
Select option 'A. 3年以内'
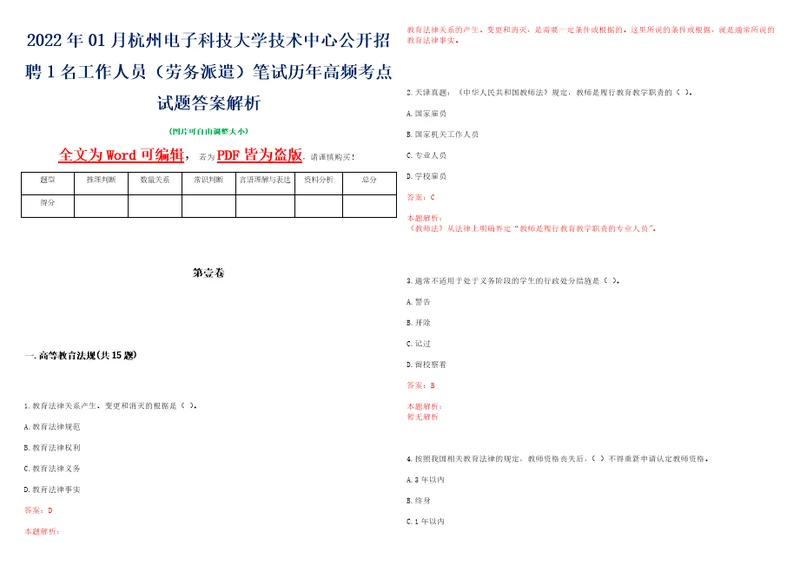pyautogui.click(x=425, y=480)
